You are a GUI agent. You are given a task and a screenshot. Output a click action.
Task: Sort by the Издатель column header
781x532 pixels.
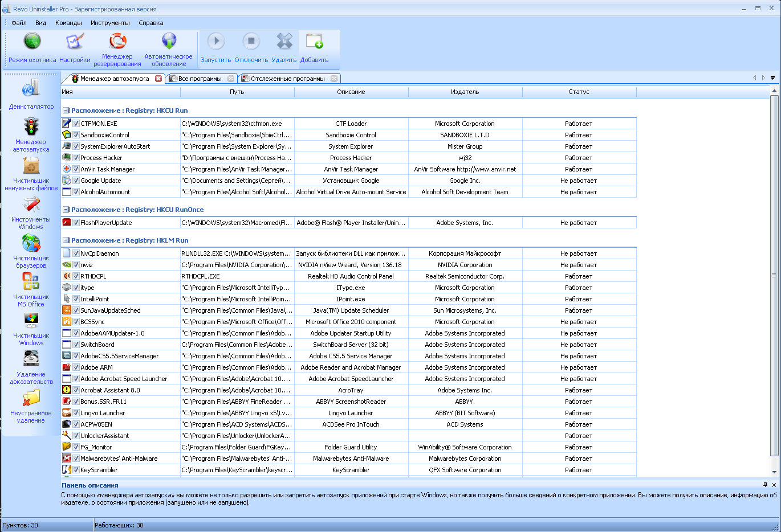pyautogui.click(x=465, y=92)
